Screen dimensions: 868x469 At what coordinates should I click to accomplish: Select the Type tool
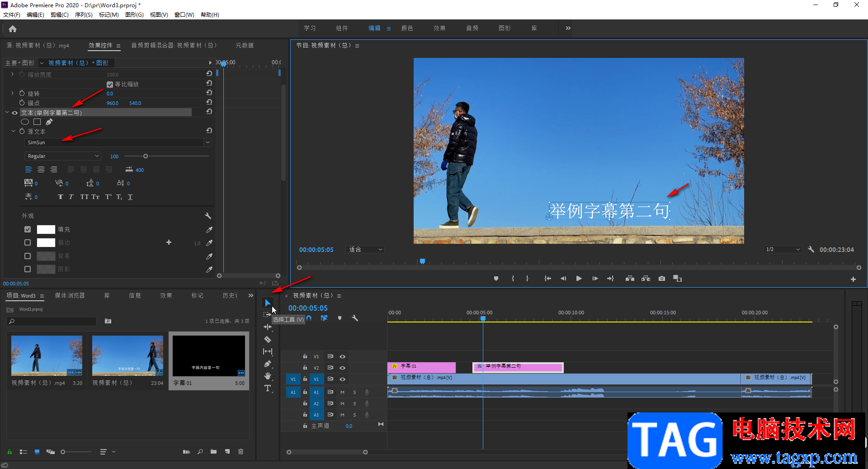click(x=268, y=388)
